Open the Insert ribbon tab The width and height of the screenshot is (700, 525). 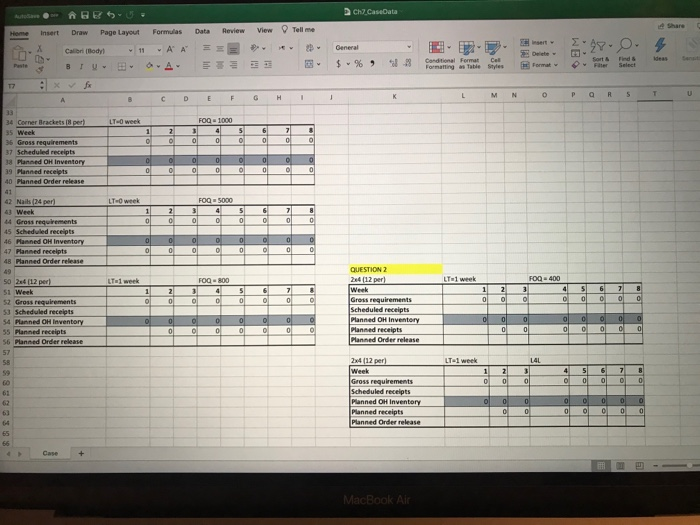coord(49,33)
